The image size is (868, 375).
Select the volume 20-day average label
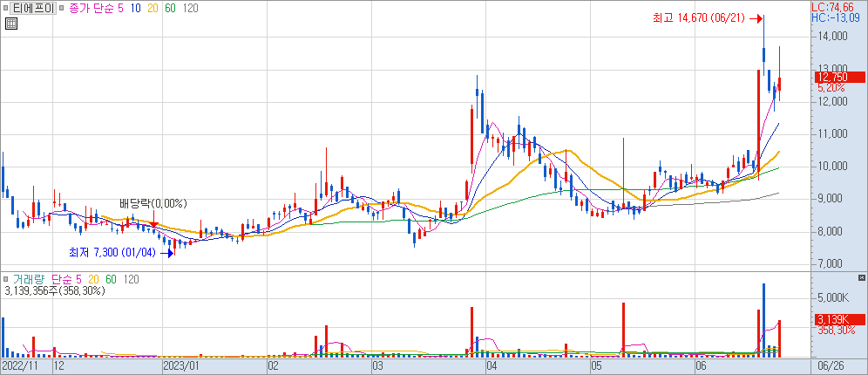pyautogui.click(x=94, y=279)
